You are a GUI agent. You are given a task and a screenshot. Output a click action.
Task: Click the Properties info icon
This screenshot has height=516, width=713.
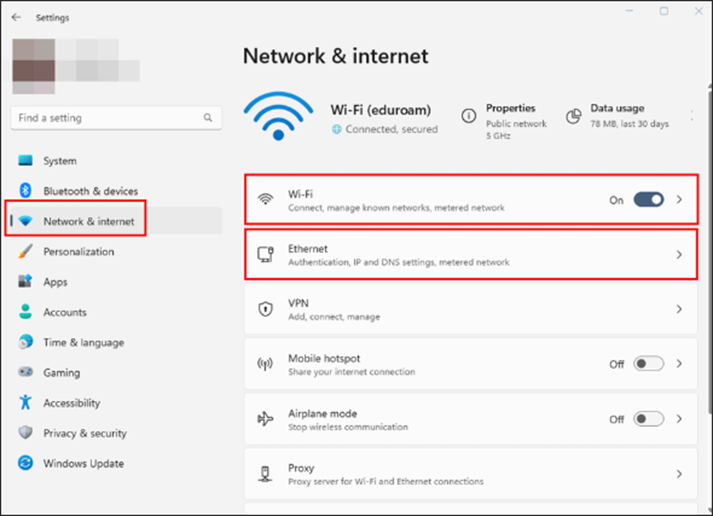point(468,116)
